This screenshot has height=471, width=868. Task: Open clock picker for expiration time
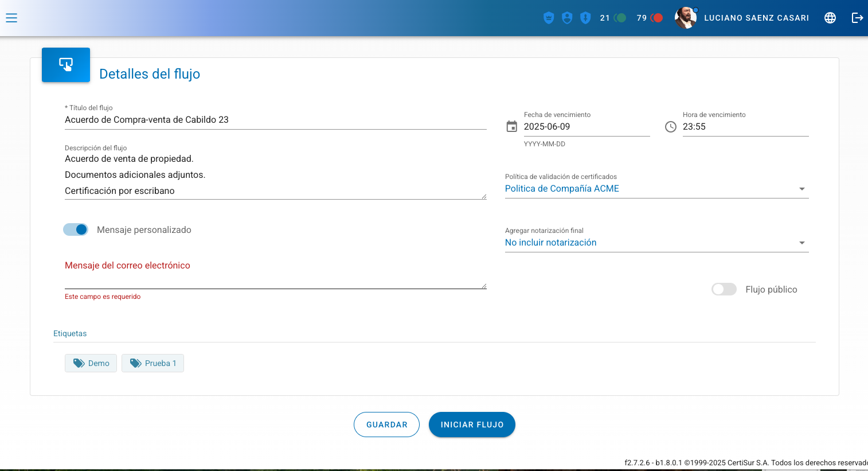671,127
